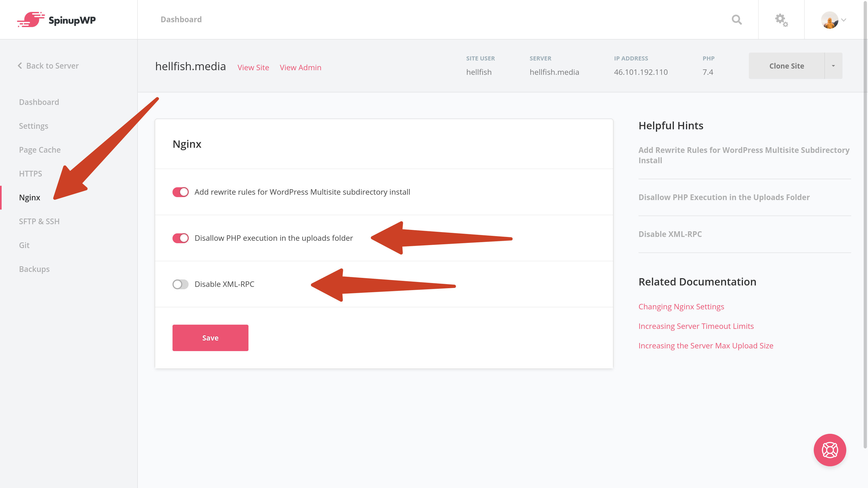Click the Clone Site button
Image resolution: width=868 pixels, height=488 pixels.
[x=786, y=66]
